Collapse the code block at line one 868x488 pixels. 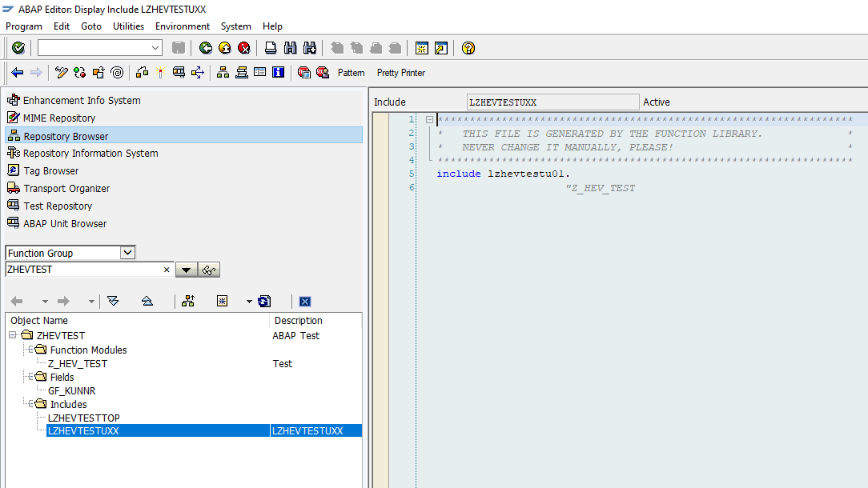[429, 118]
